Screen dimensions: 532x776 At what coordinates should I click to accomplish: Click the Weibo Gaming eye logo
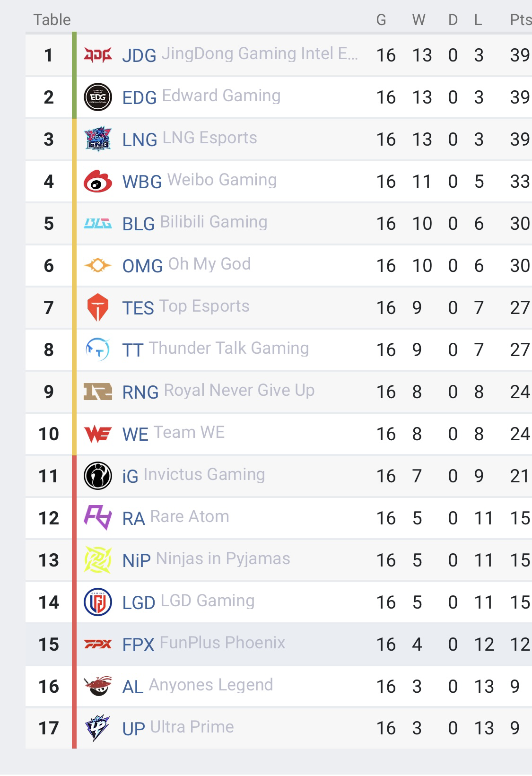pos(98,181)
